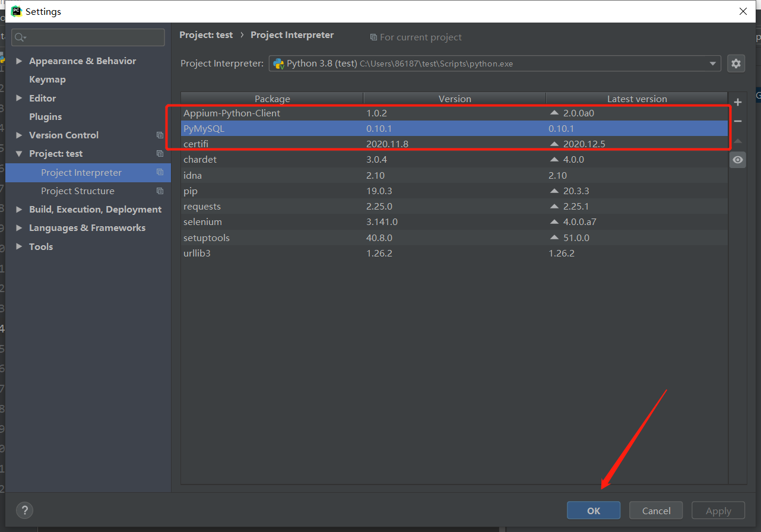The width and height of the screenshot is (761, 532).
Task: Click the upgrade package arrow icon
Action: click(738, 141)
